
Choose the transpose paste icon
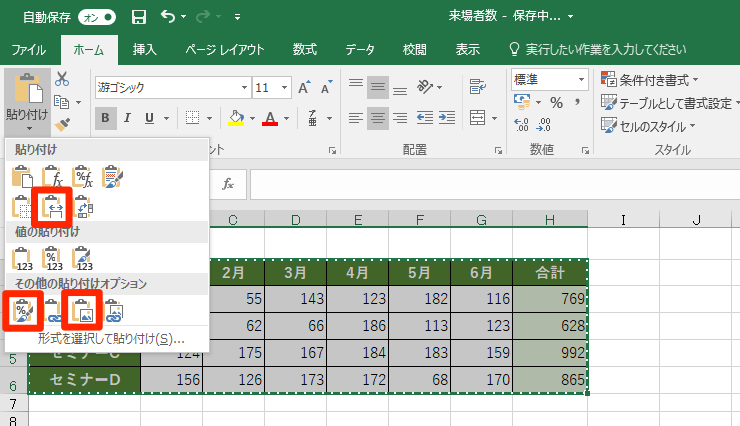83,207
